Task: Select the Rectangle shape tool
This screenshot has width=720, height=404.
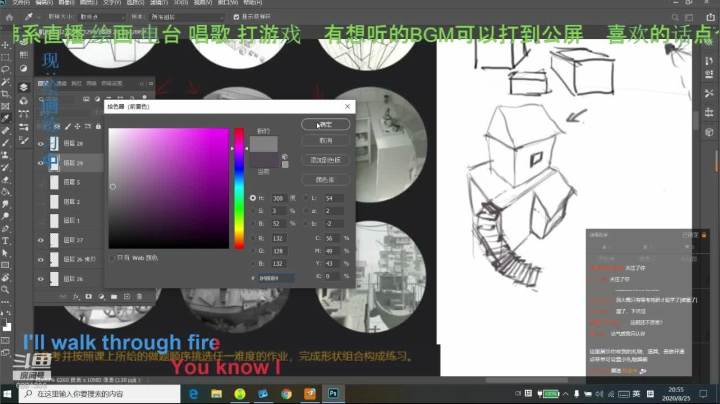Action: (6, 265)
